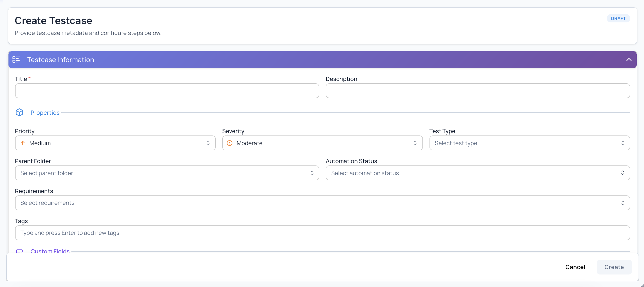Open the Priority dropdown showing Medium
Image resolution: width=644 pixels, height=287 pixels.
pyautogui.click(x=115, y=143)
